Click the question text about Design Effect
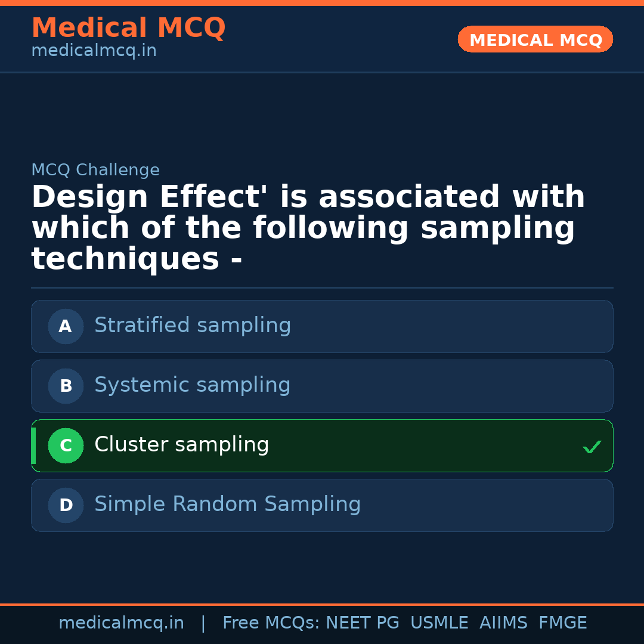 point(308,227)
